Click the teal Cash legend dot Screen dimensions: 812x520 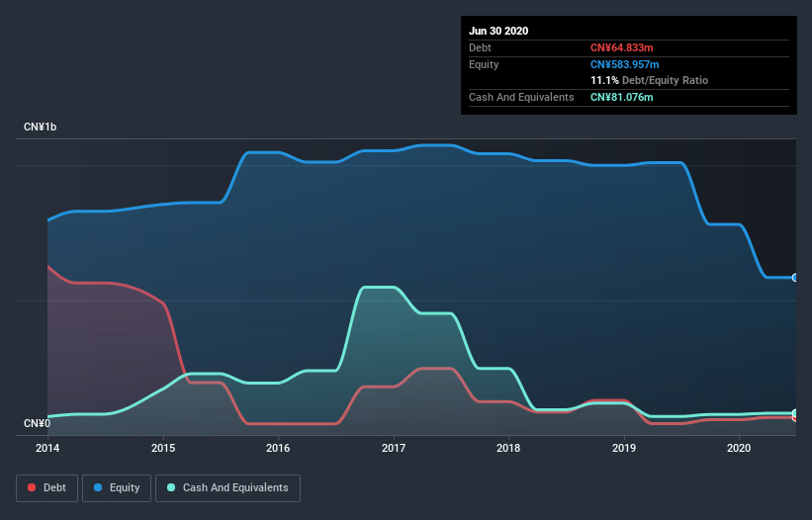pos(171,487)
